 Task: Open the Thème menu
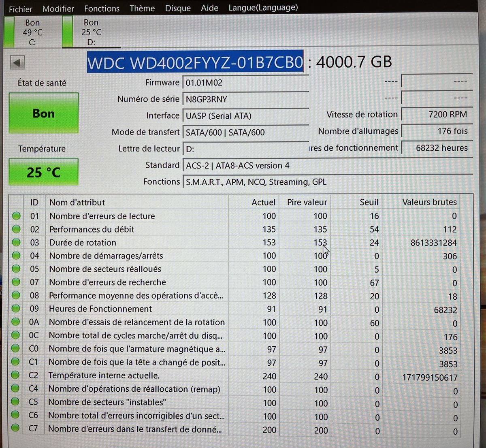click(x=142, y=8)
